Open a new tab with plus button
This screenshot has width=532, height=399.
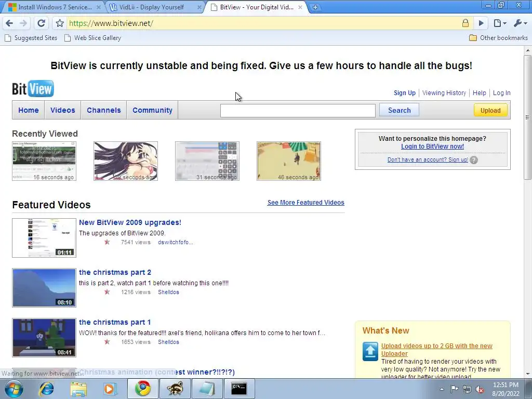point(315,7)
